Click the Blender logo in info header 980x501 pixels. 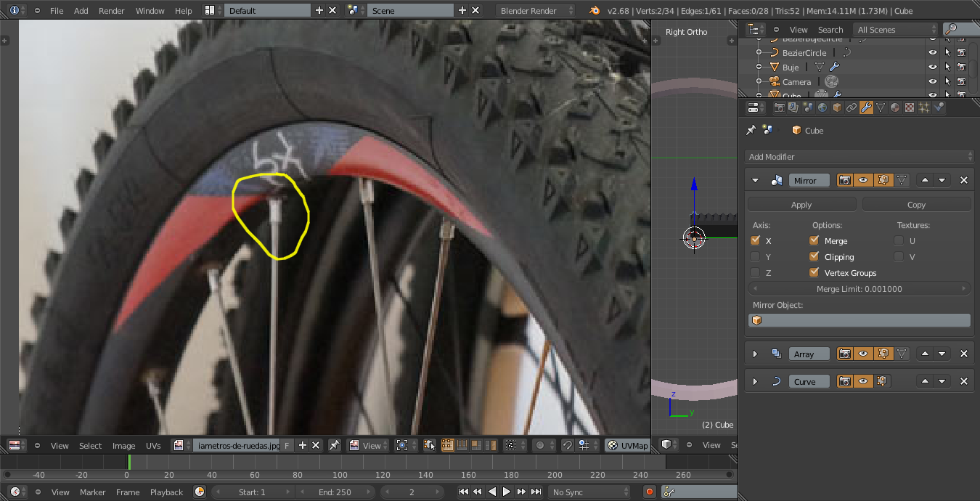click(x=595, y=10)
